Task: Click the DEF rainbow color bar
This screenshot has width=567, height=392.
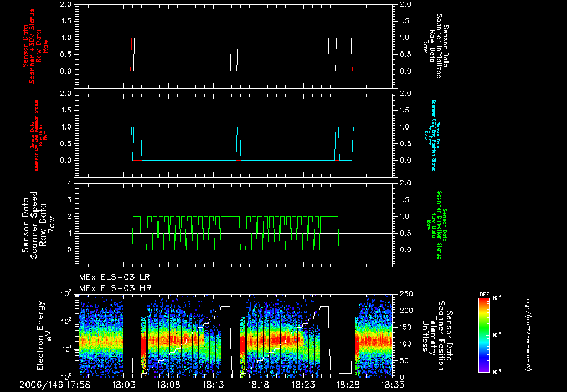Action: [x=484, y=334]
